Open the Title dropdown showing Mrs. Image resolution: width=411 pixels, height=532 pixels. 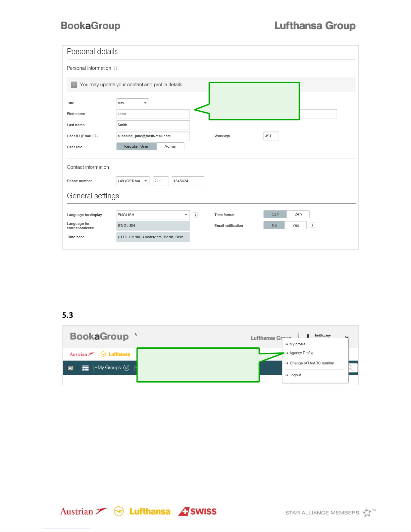[133, 103]
